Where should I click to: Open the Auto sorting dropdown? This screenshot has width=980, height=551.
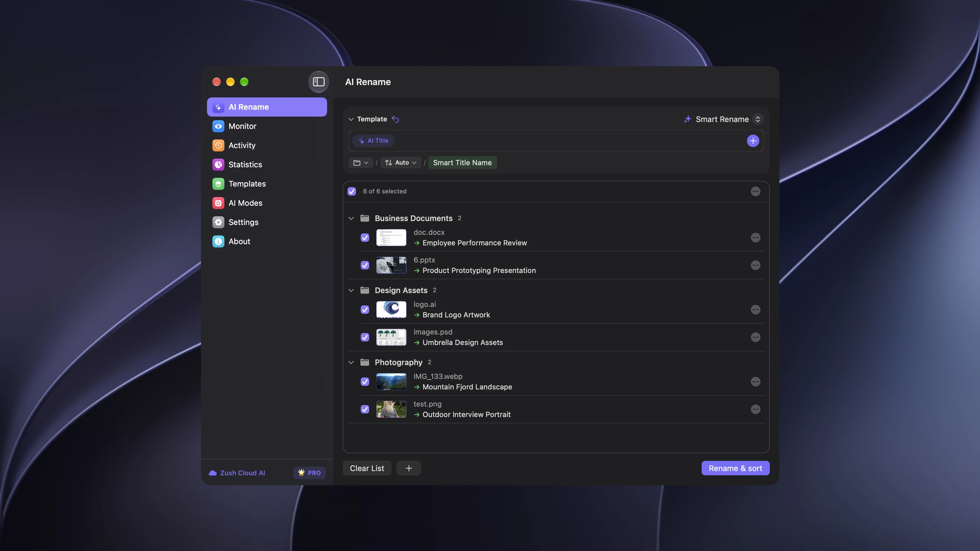pos(400,163)
